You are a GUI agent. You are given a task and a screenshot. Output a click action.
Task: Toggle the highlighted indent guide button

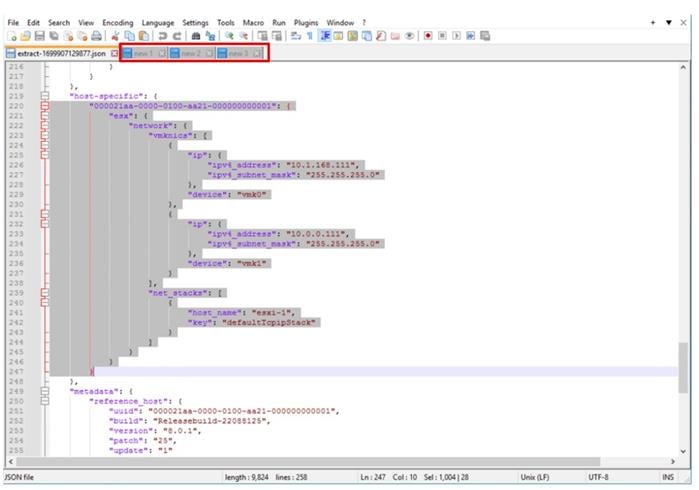click(x=325, y=36)
